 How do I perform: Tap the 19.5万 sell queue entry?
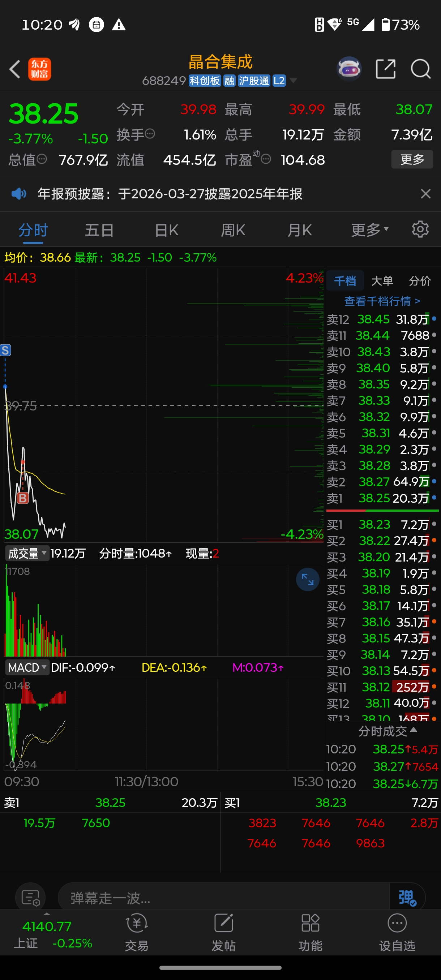(x=39, y=823)
